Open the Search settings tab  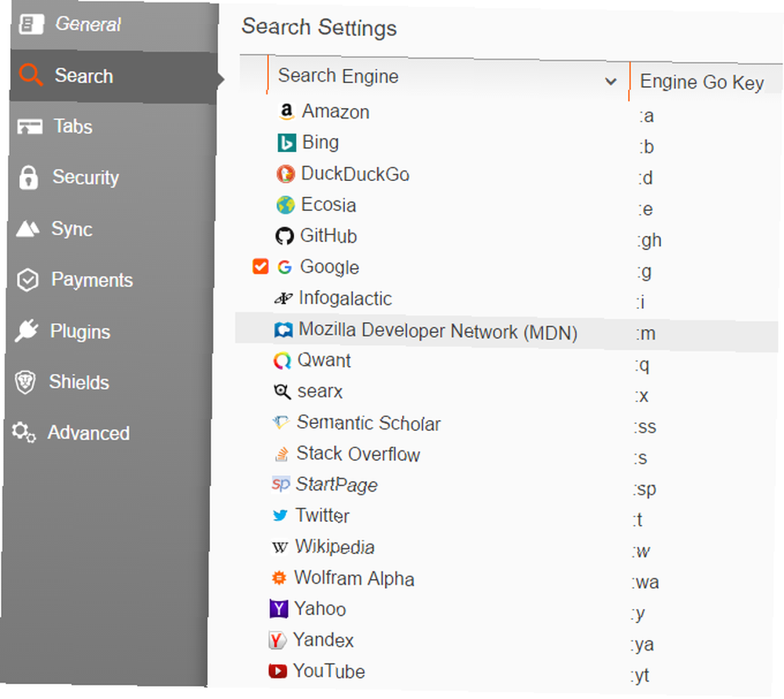(114, 77)
